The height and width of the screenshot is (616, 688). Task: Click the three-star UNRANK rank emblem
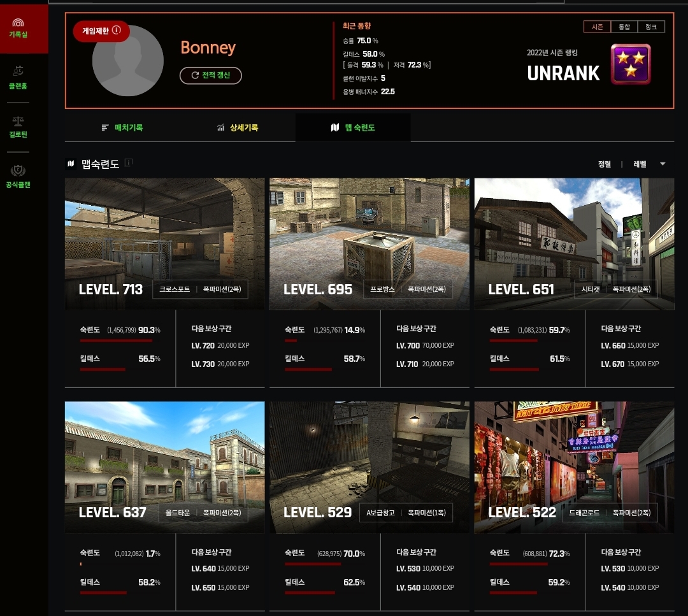point(630,64)
